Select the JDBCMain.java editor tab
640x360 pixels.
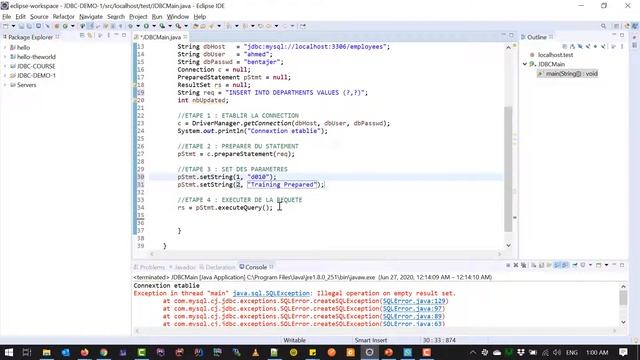click(x=160, y=37)
